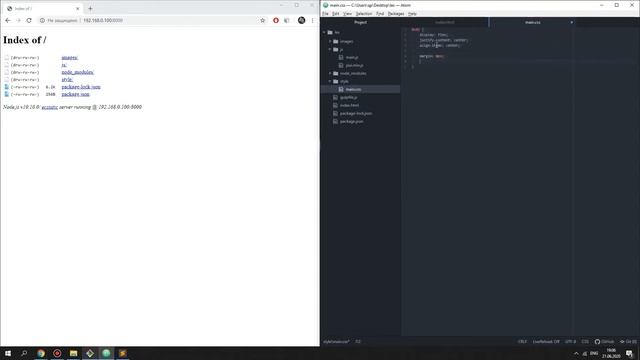This screenshot has width=640, height=360.
Task: Open the images/ directory link
Action: (70, 58)
